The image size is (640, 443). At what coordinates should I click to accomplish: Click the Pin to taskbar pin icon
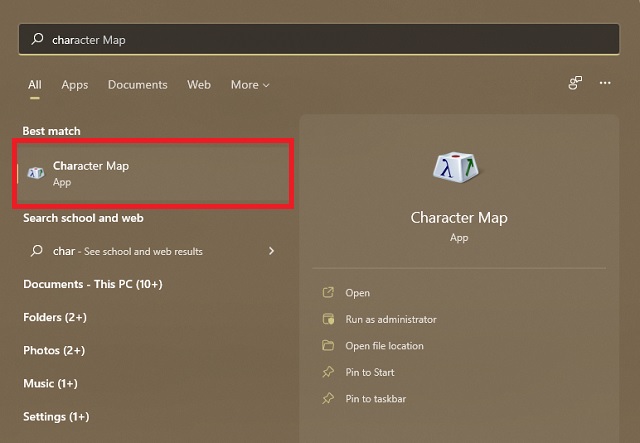pos(328,398)
